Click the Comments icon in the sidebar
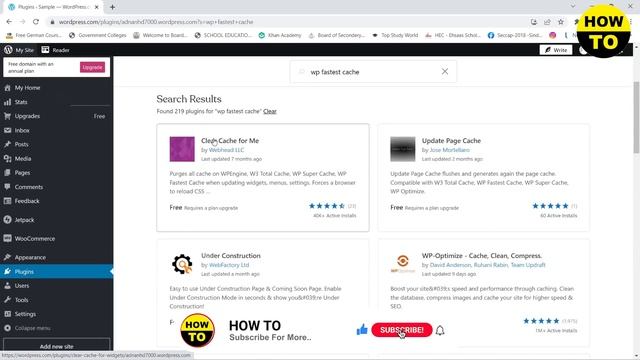The image size is (640, 360). (x=7, y=187)
